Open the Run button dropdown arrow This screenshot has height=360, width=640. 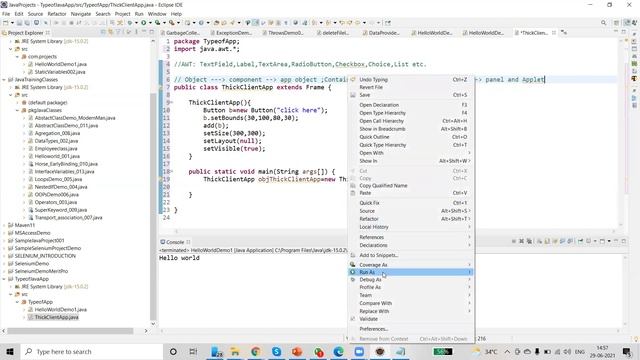pyautogui.click(x=150, y=23)
